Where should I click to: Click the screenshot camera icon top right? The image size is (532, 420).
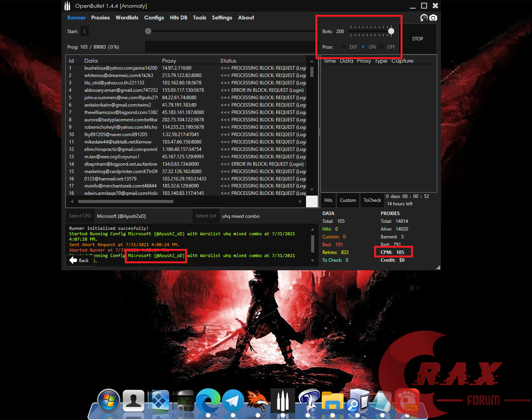(433, 17)
